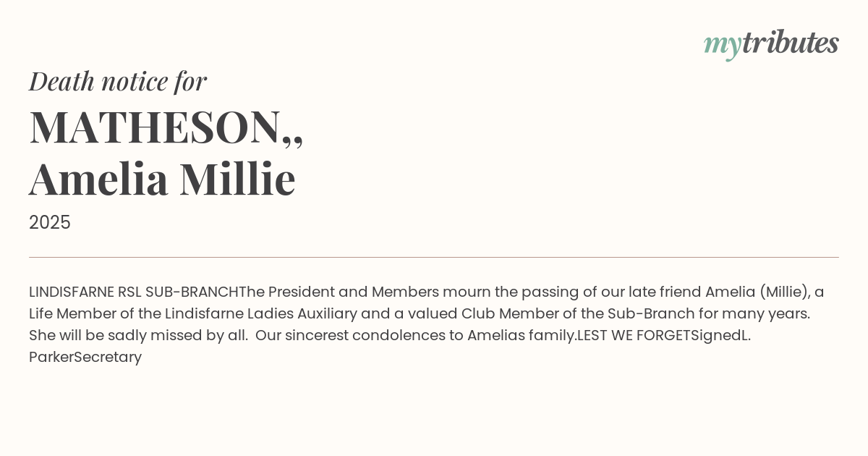Select the surname "MATHESON,," title
Image resolution: width=868 pixels, height=456 pixels.
[x=166, y=127]
